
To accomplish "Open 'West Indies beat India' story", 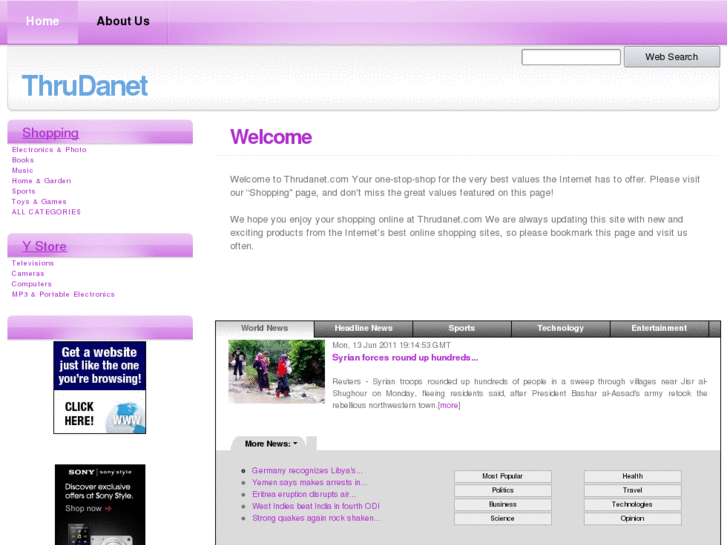I will (316, 506).
